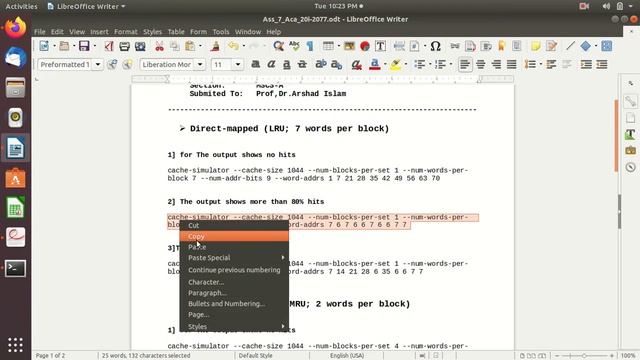Increase the paragraph indent
Viewport: 640px width, 360px height.
click(x=586, y=64)
